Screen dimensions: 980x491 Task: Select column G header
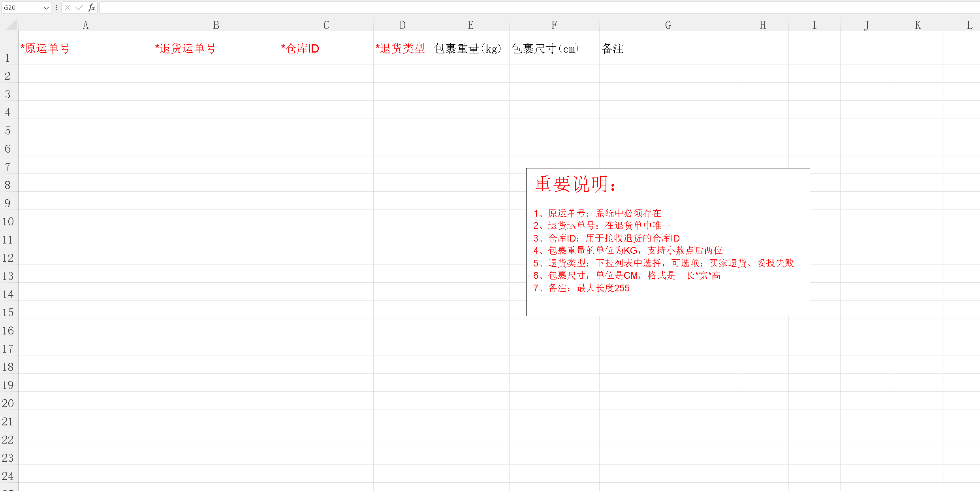(668, 25)
